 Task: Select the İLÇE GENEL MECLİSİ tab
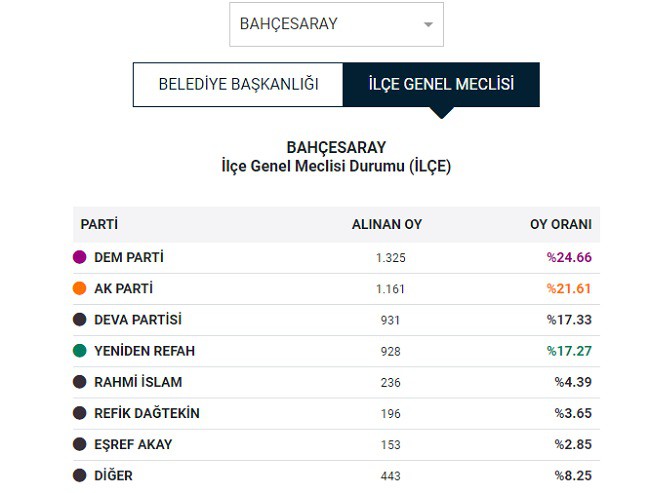click(x=441, y=85)
